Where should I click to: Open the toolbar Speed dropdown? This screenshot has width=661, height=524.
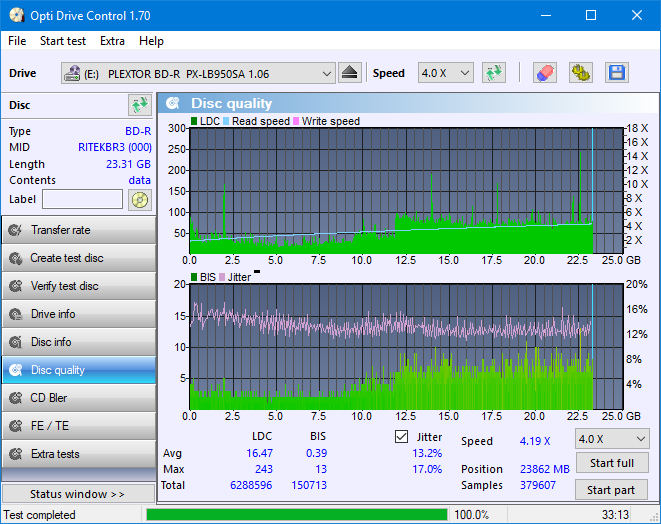(445, 73)
